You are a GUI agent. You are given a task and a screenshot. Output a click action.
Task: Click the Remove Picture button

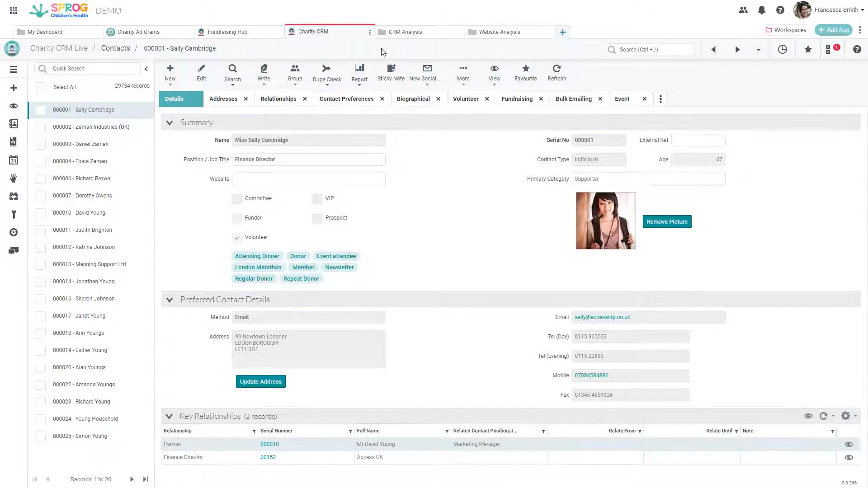[x=667, y=221]
